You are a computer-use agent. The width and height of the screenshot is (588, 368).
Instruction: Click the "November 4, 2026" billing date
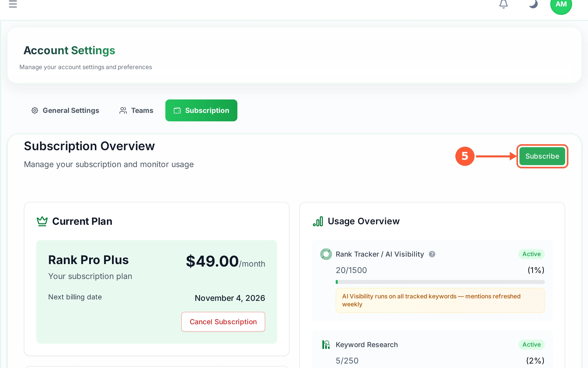click(x=230, y=298)
